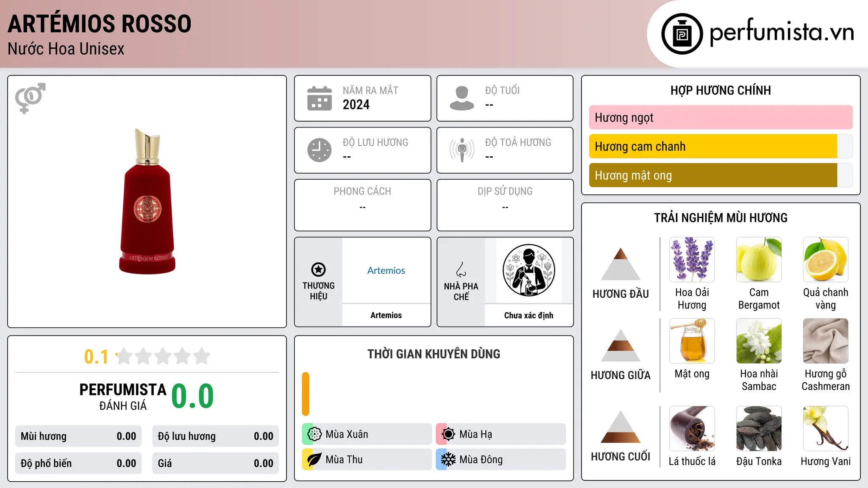The width and height of the screenshot is (868, 488).
Task: Click the calendar icon beside Năm ra mắt
Action: point(320,98)
